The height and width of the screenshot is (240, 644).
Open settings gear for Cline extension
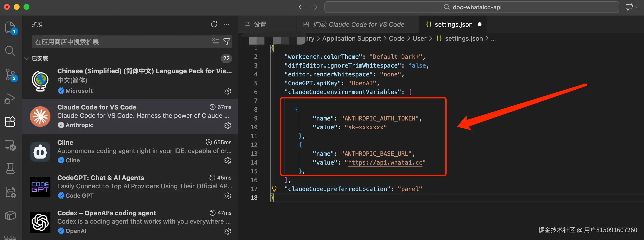[227, 161]
